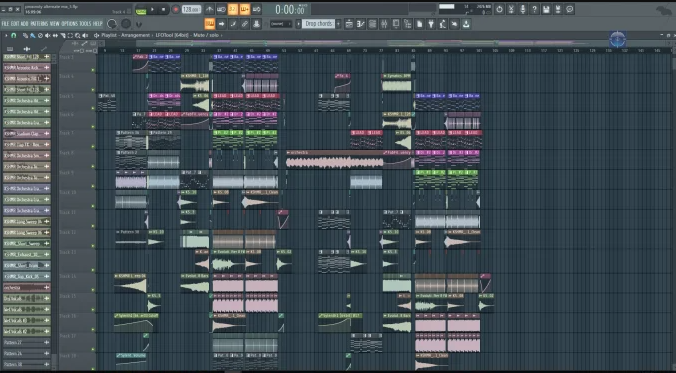Click the stamp-shaped toolbar icon

[x=256, y=24]
